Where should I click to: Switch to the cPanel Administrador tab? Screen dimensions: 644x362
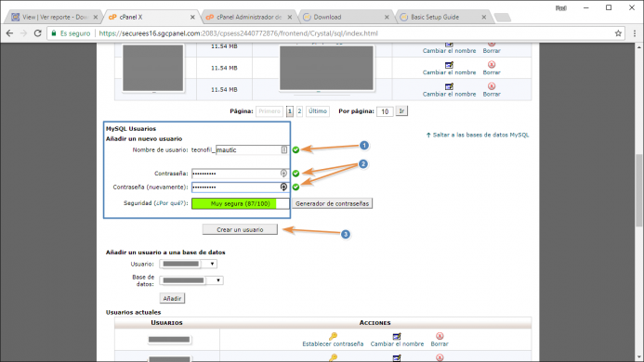click(249, 17)
